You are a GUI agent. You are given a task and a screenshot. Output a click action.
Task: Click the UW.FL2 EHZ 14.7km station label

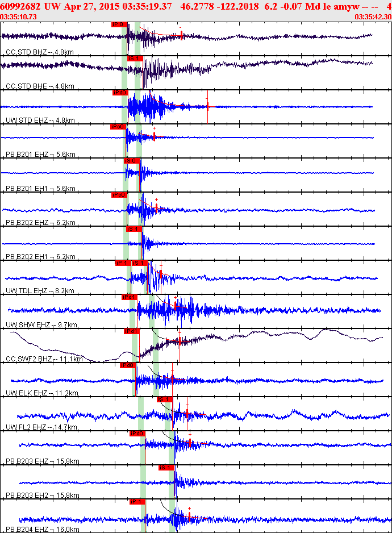tap(41, 427)
